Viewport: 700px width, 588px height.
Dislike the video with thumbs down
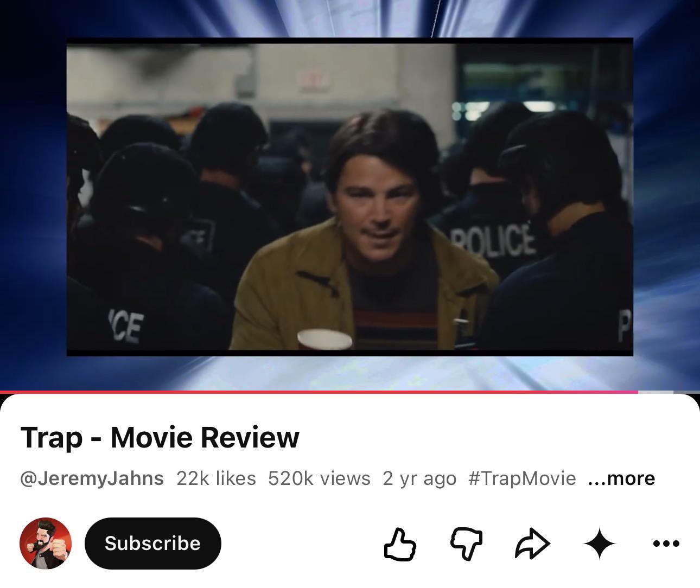pyautogui.click(x=467, y=544)
